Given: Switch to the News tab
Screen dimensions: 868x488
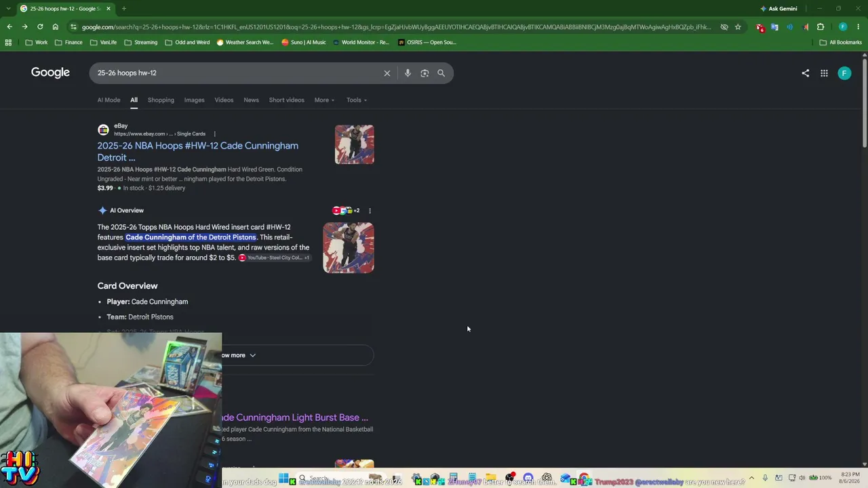Looking at the screenshot, I should (x=251, y=100).
